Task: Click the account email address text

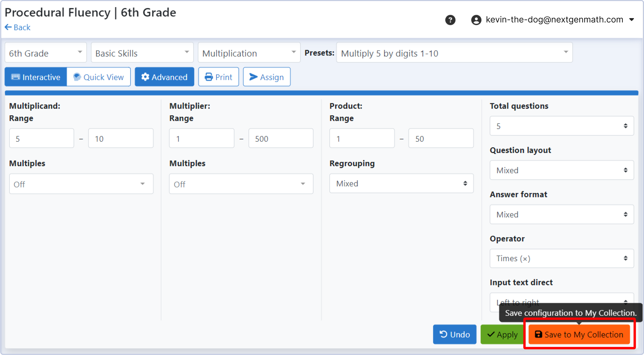Action: [x=554, y=20]
